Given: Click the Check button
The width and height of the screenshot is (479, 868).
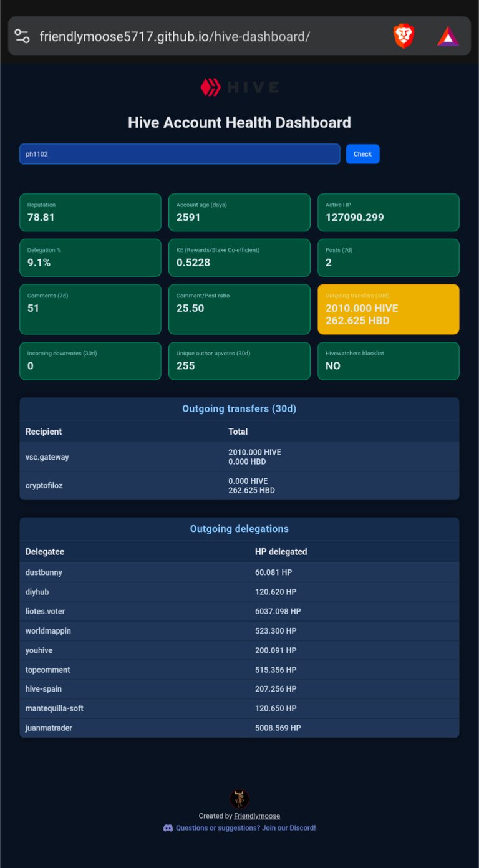Looking at the screenshot, I should click(362, 154).
